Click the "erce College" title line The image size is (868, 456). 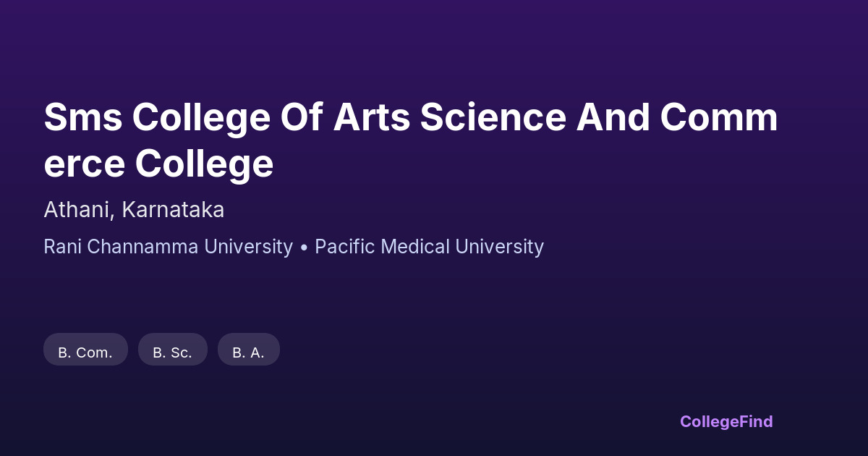point(158,164)
